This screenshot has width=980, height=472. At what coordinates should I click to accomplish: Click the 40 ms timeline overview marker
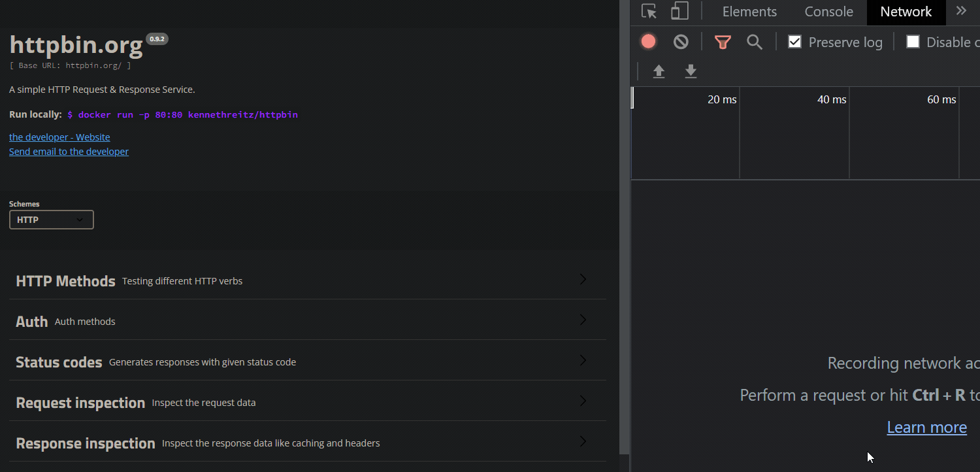tap(831, 99)
